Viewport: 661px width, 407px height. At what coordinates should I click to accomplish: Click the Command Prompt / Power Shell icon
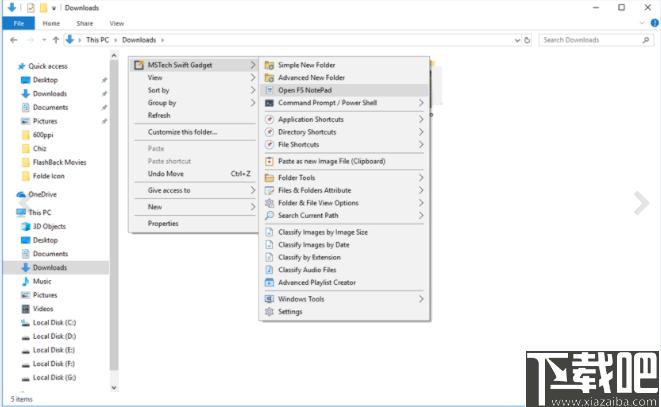pyautogui.click(x=269, y=103)
